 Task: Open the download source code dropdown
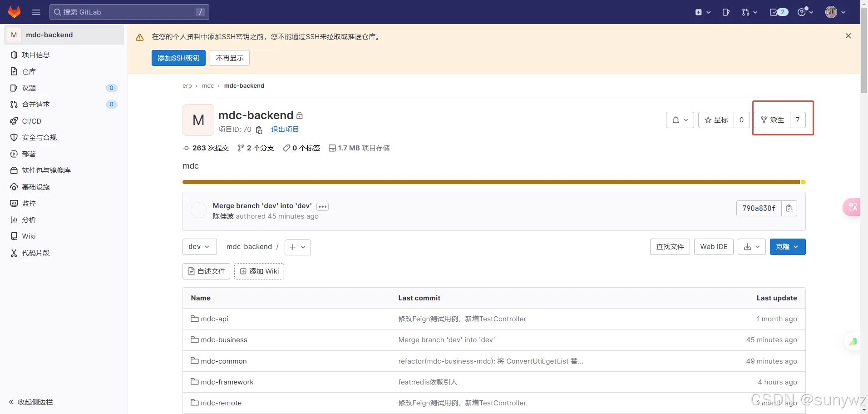[752, 247]
